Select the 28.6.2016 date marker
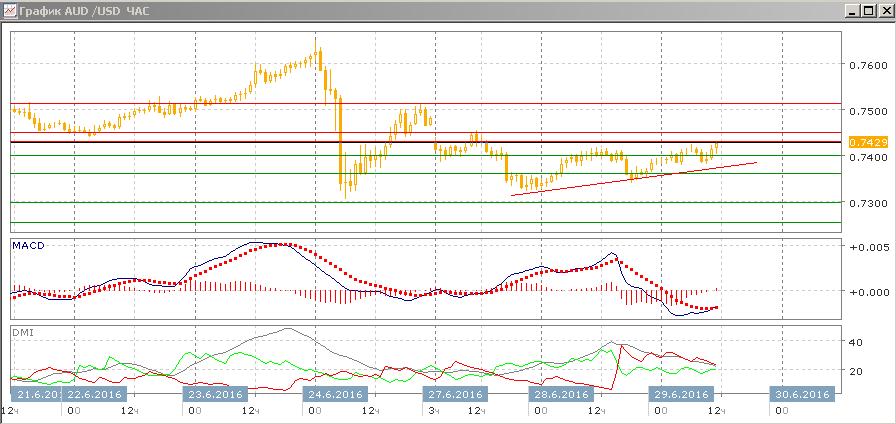This screenshot has height=424, width=896. (x=561, y=394)
